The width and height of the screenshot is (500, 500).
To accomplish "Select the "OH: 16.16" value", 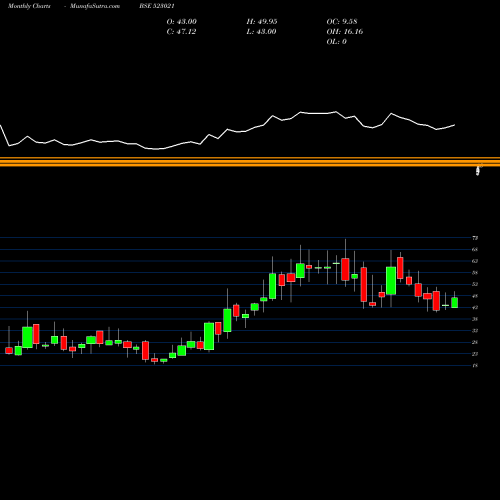I will 345,32.
